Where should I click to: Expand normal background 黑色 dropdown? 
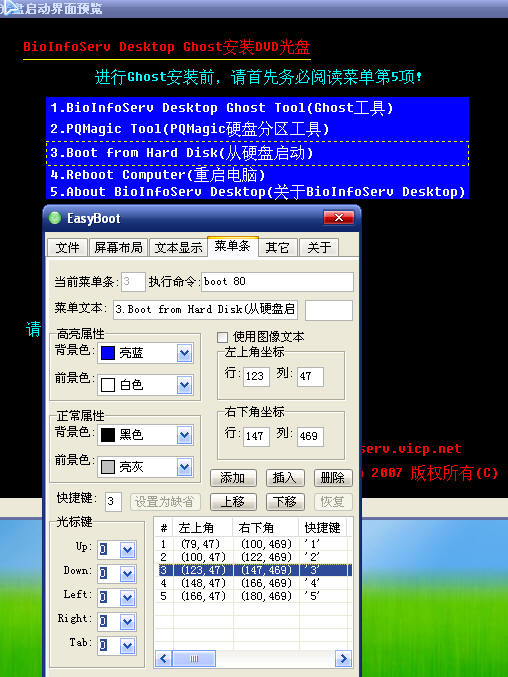point(185,435)
